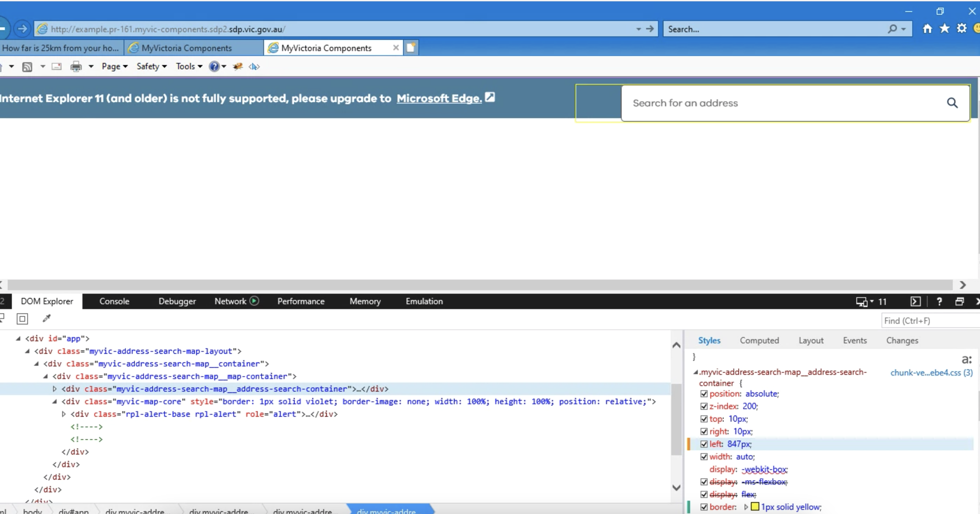The height and width of the screenshot is (514, 980).
Task: Click the RSS feeds icon
Action: 27,67
